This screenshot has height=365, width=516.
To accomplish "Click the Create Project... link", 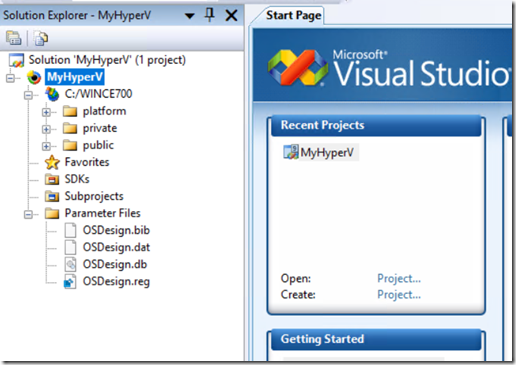I will (x=399, y=295).
